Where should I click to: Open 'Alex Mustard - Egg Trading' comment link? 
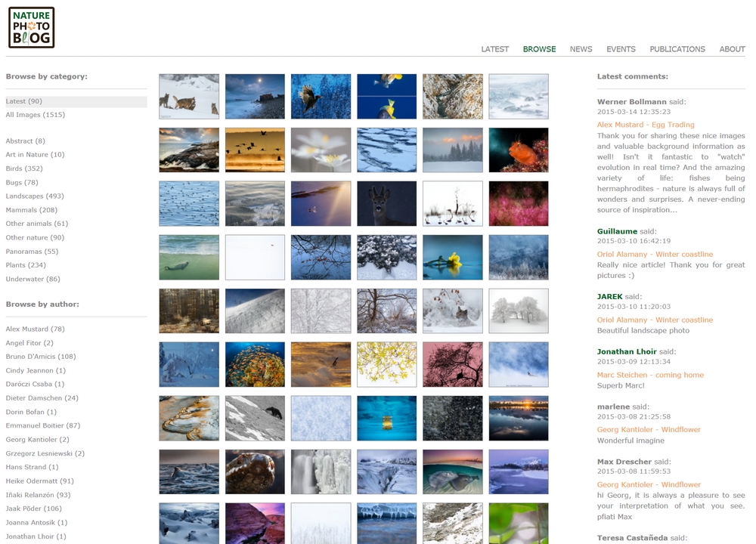[x=646, y=125]
